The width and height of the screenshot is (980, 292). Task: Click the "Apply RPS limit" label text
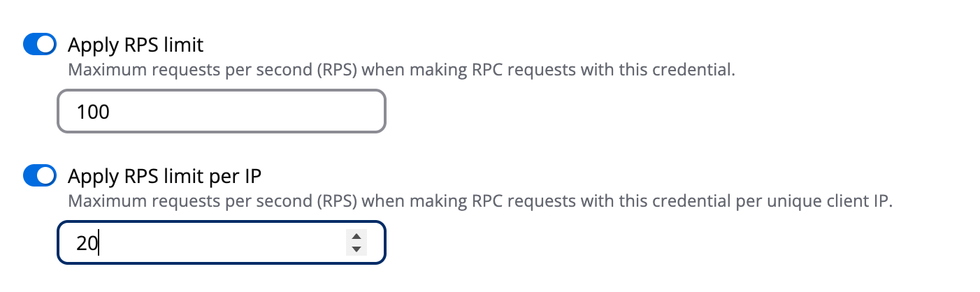(136, 45)
